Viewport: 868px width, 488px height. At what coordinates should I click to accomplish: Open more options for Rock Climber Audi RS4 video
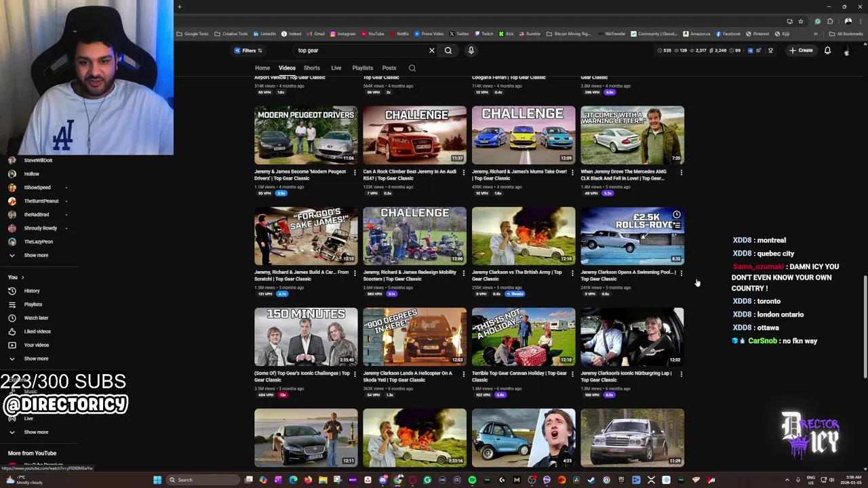(x=463, y=172)
